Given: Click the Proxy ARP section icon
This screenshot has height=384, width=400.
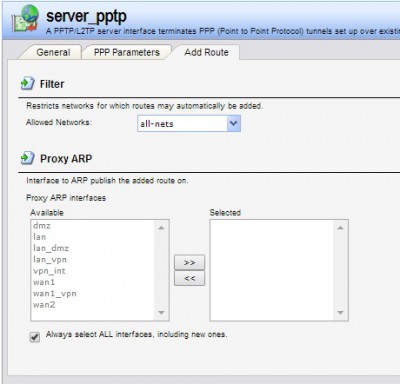Looking at the screenshot, I should coord(27,158).
